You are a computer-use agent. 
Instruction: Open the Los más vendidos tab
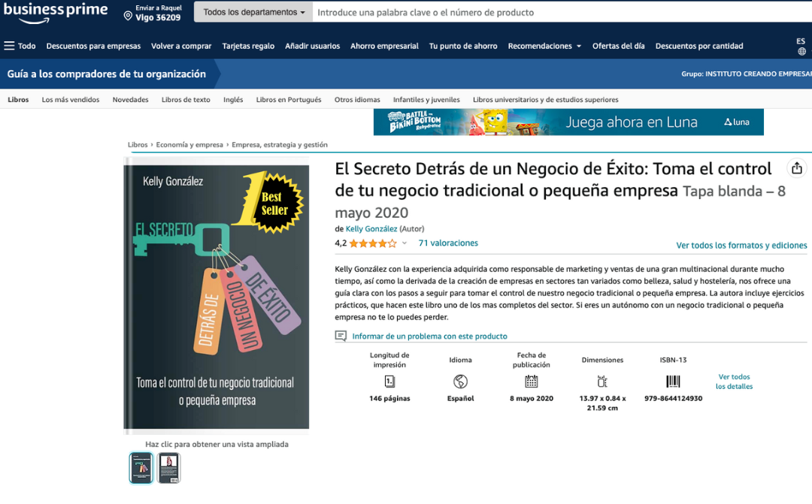[x=71, y=99]
